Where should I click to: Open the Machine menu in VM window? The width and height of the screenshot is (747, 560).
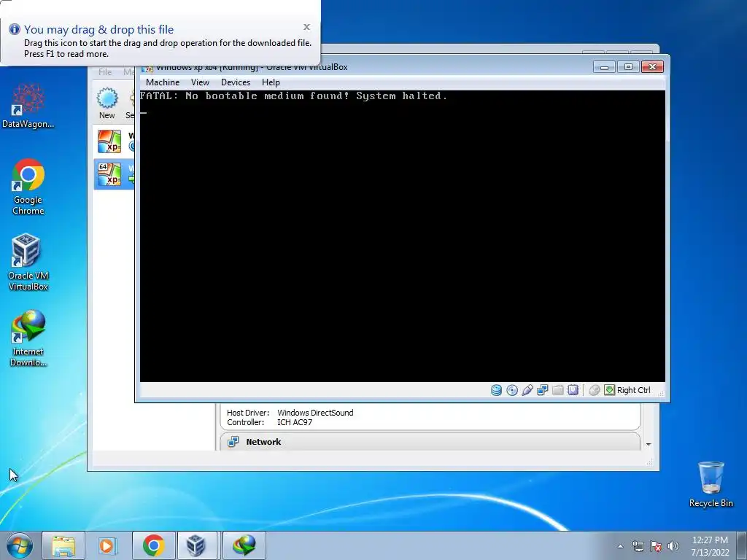coord(163,82)
